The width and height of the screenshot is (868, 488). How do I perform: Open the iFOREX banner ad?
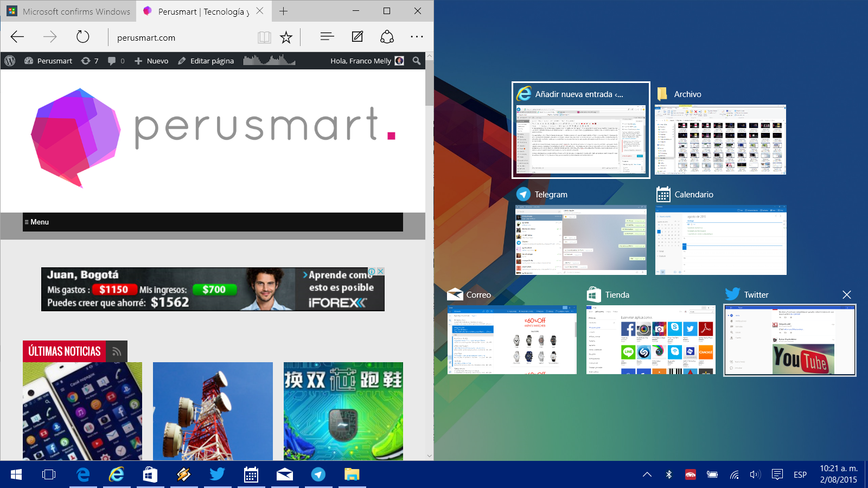[213, 289]
